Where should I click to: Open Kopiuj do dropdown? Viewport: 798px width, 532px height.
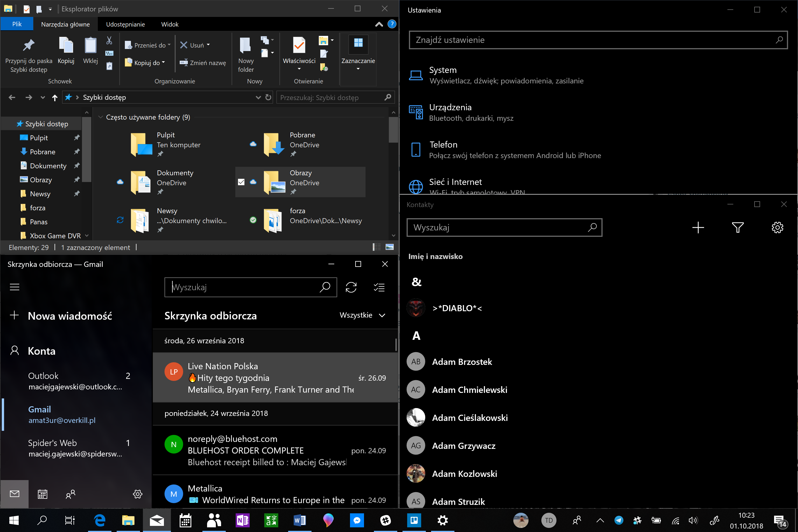145,63
